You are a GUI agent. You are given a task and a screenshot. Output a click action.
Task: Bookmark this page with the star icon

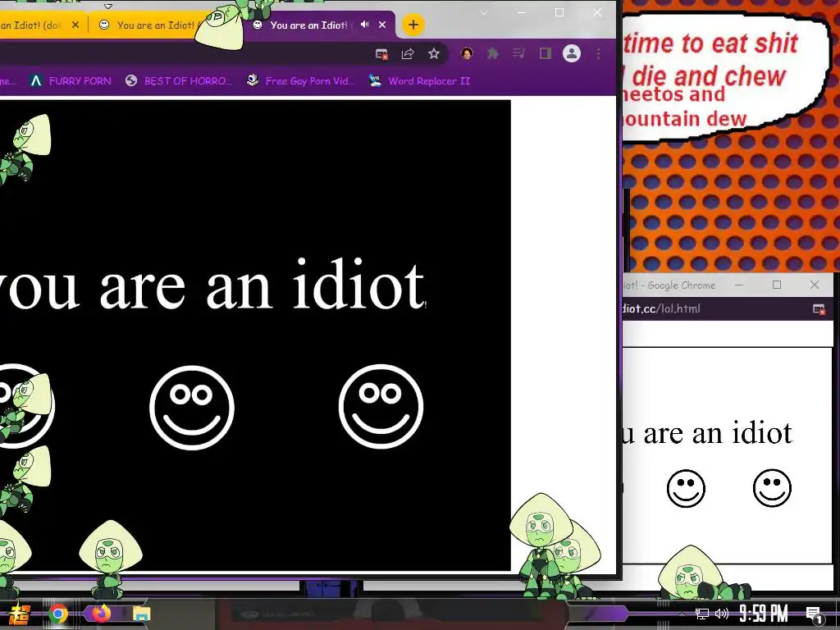pos(434,53)
